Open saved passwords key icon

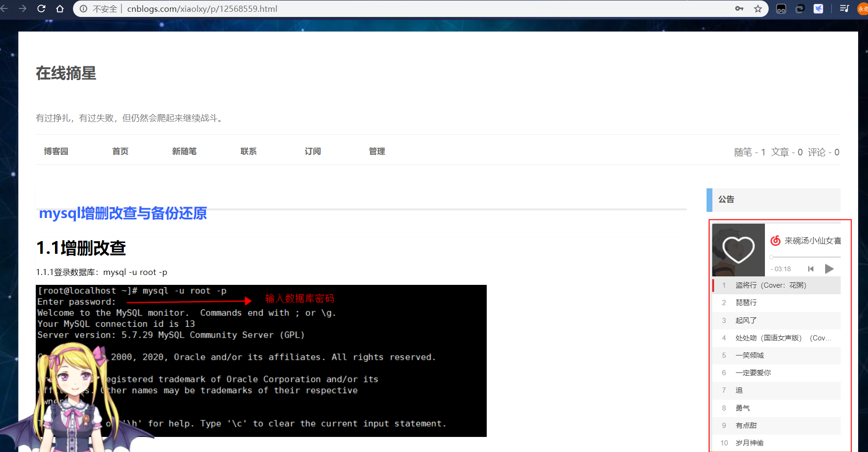click(739, 8)
